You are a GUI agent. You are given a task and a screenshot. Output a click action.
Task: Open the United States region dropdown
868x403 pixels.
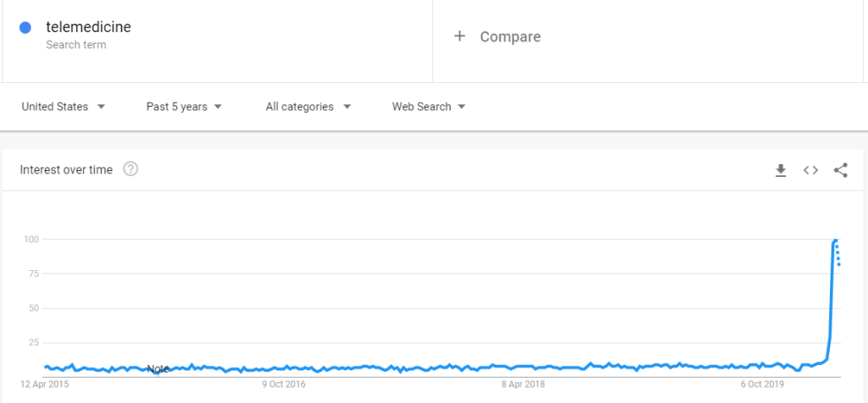point(63,107)
